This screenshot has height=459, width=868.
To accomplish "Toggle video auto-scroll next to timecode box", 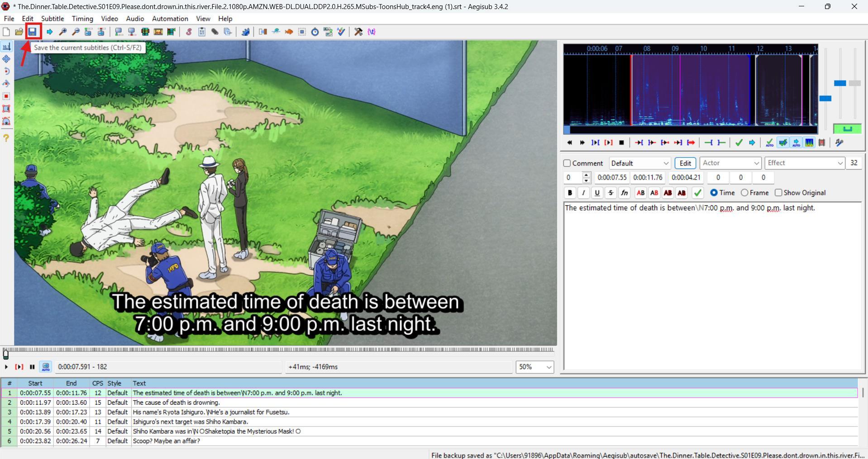I will pyautogui.click(x=46, y=367).
